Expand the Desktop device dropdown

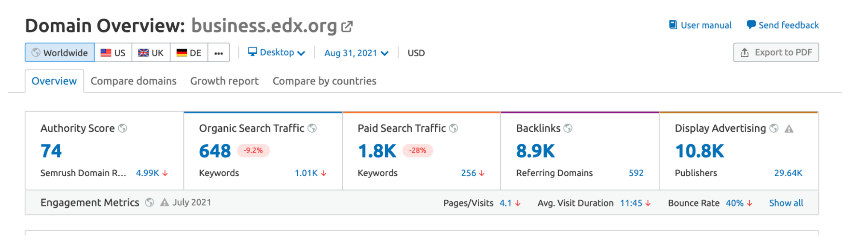point(277,52)
